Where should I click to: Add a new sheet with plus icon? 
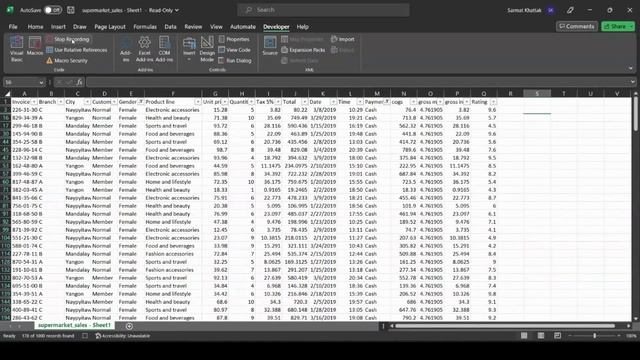pyautogui.click(x=129, y=326)
